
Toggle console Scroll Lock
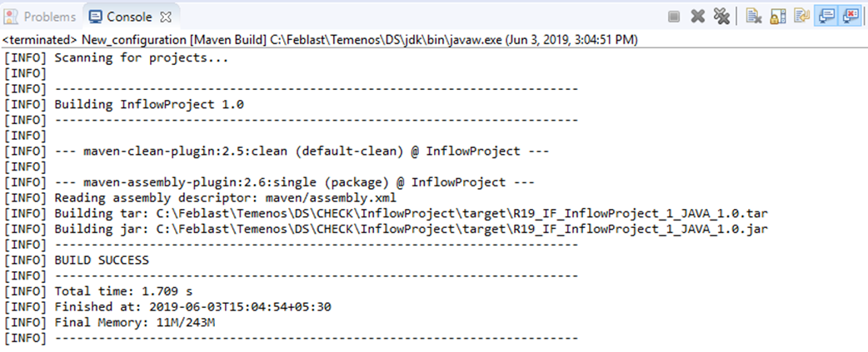(x=777, y=16)
